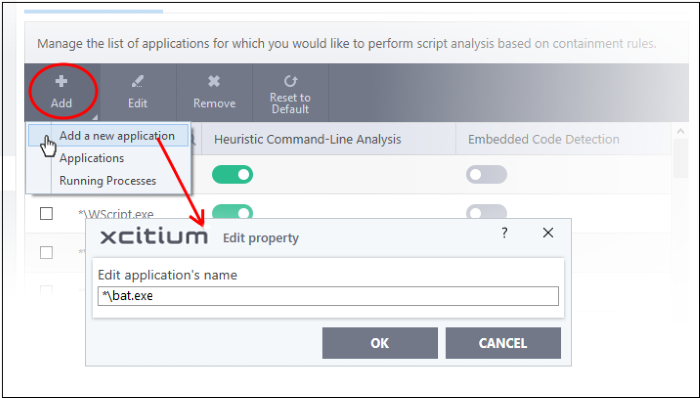This screenshot has width=700, height=398.
Task: Click the Xcitium logo in dialog
Action: click(154, 236)
